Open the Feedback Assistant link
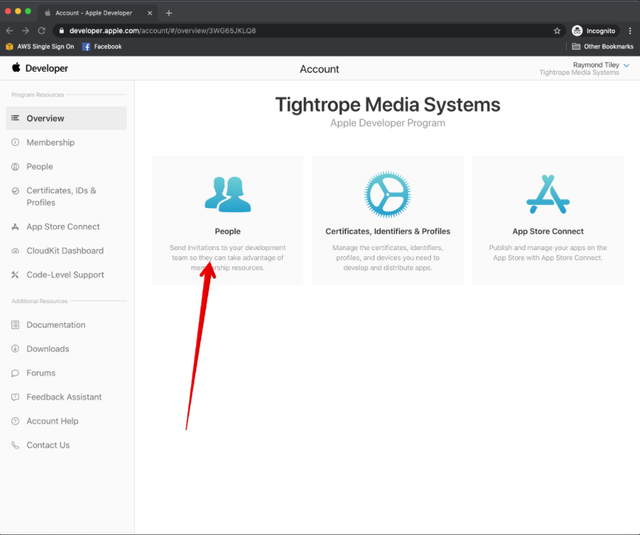Viewport: 640px width, 535px height. (x=64, y=397)
